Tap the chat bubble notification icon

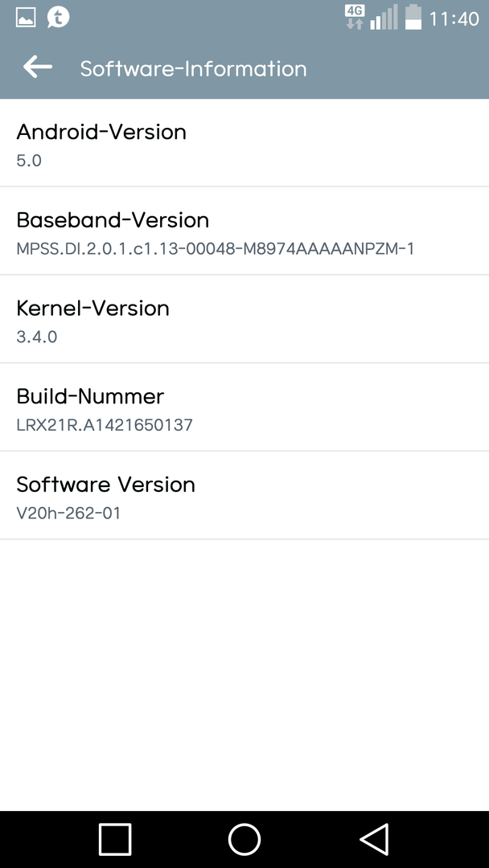(x=59, y=17)
